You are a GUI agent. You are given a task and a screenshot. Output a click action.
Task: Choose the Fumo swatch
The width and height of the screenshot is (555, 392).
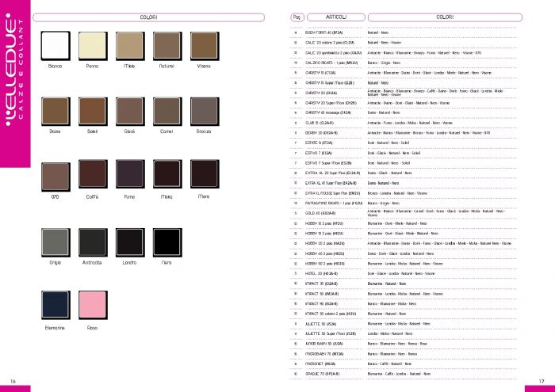(x=130, y=174)
